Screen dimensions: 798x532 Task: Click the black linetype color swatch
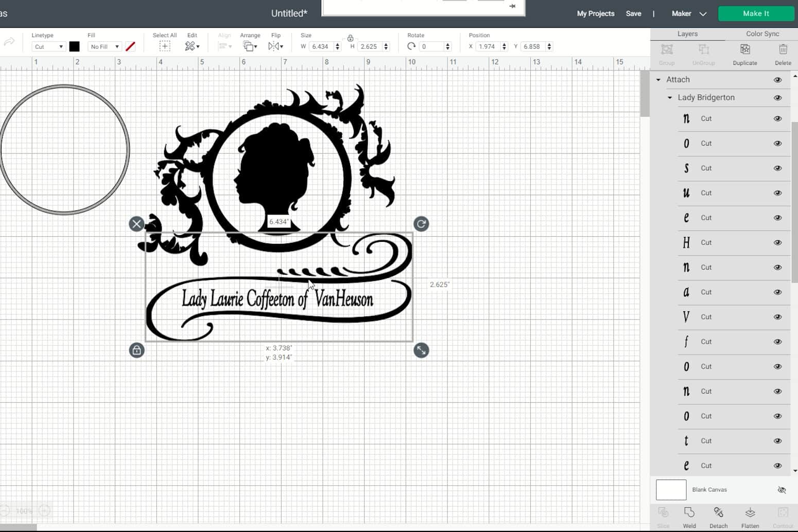tap(74, 46)
